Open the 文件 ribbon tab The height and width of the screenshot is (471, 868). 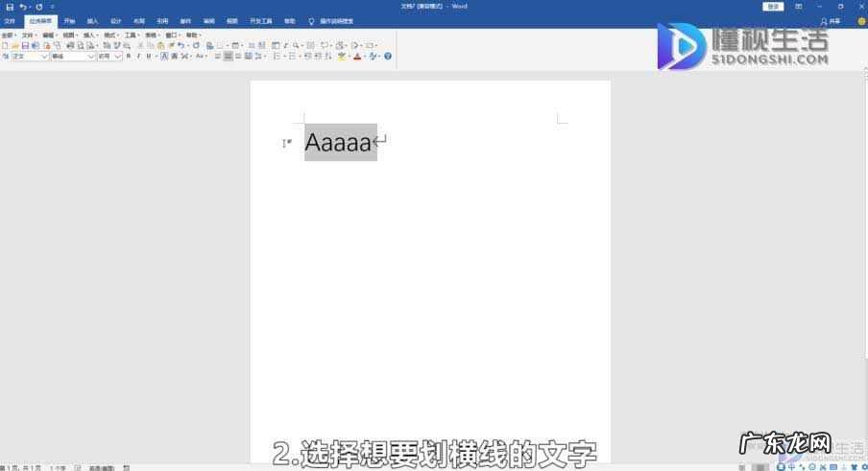pos(10,21)
